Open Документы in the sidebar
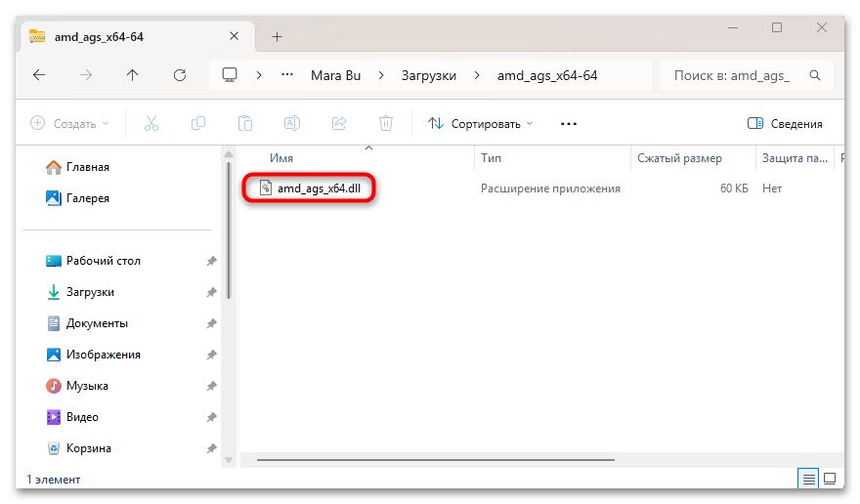The image size is (860, 504). (x=87, y=323)
